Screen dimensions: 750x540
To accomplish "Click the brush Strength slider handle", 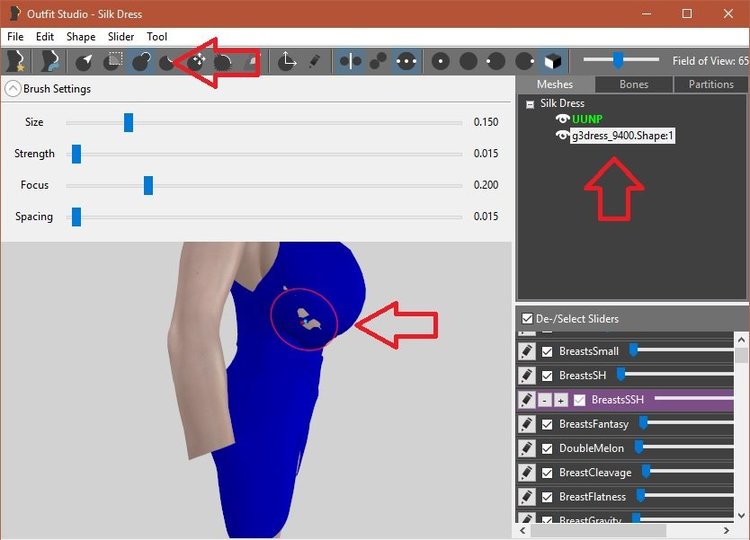I will pyautogui.click(x=77, y=154).
